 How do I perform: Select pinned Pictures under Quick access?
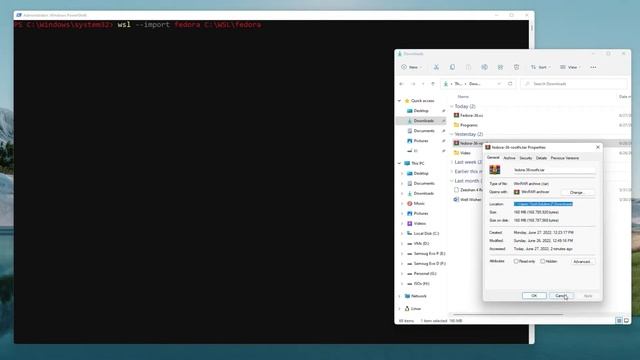pyautogui.click(x=421, y=141)
